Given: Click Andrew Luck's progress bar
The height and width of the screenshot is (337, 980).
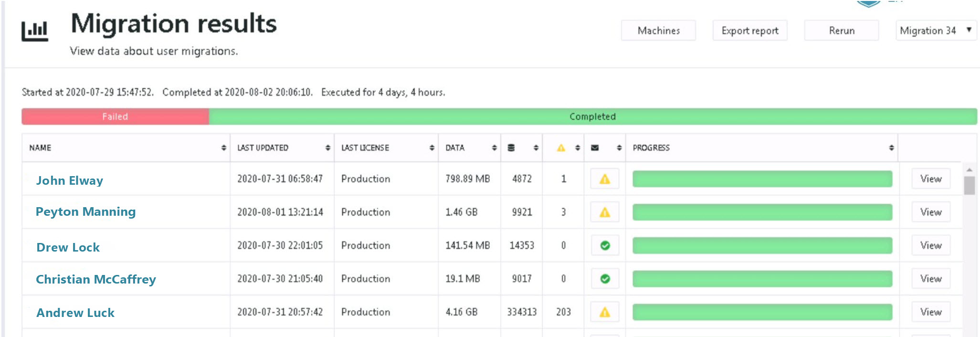Looking at the screenshot, I should (x=762, y=312).
